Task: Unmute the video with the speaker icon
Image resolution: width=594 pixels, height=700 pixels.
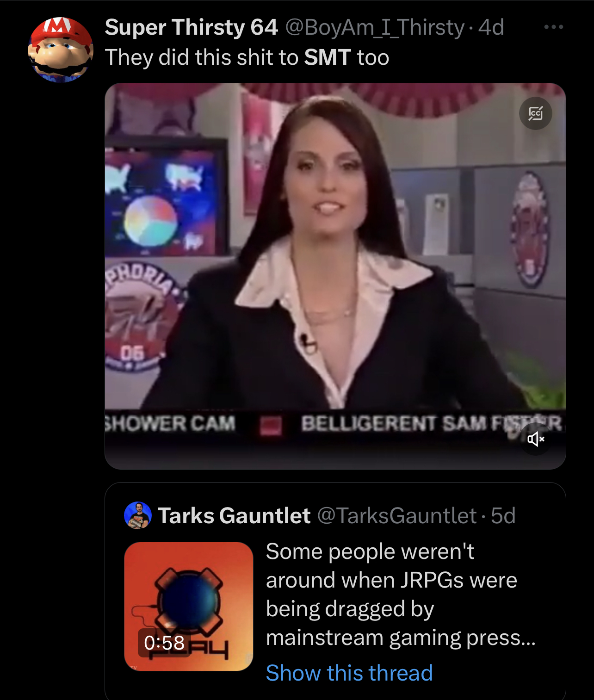Action: point(536,439)
